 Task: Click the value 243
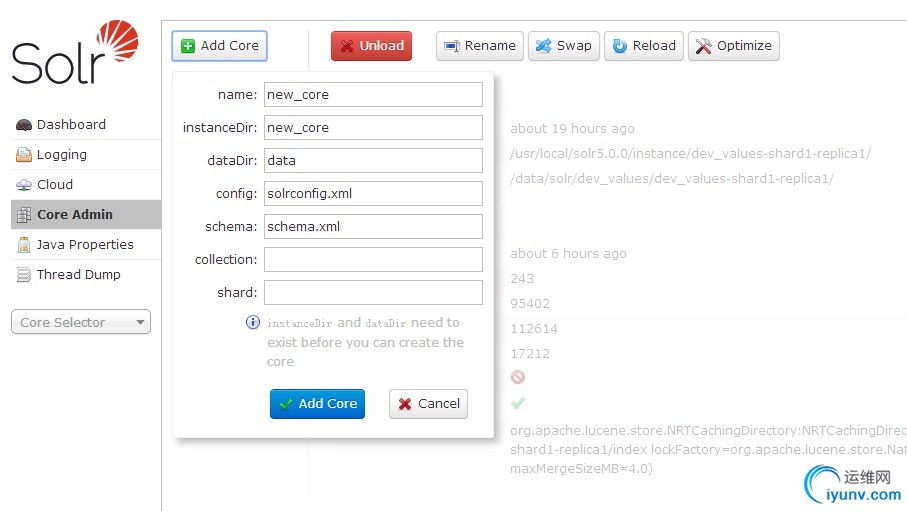(522, 278)
